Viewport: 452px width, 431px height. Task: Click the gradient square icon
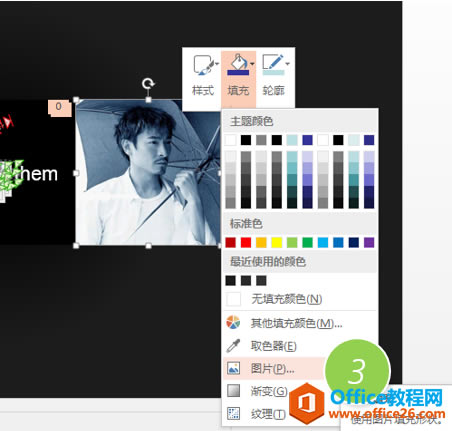(233, 391)
